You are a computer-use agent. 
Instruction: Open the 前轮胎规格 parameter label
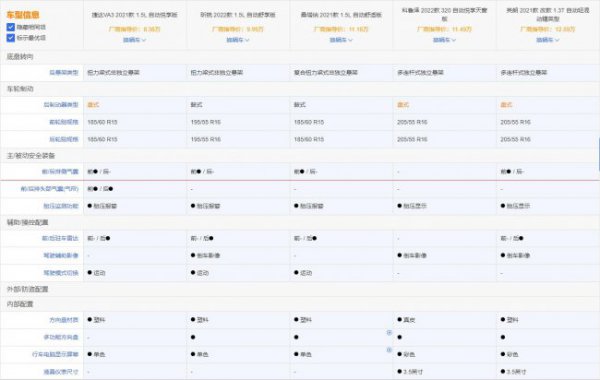[x=64, y=122]
